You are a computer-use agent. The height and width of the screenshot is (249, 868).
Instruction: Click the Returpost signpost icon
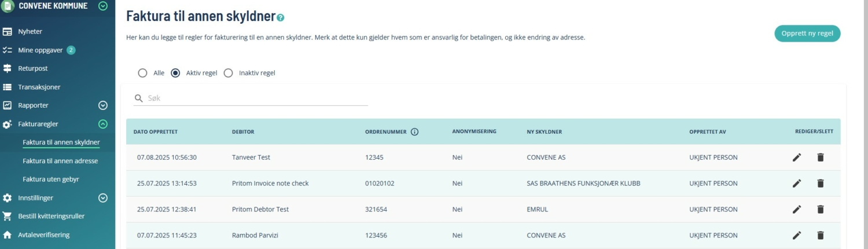point(8,68)
